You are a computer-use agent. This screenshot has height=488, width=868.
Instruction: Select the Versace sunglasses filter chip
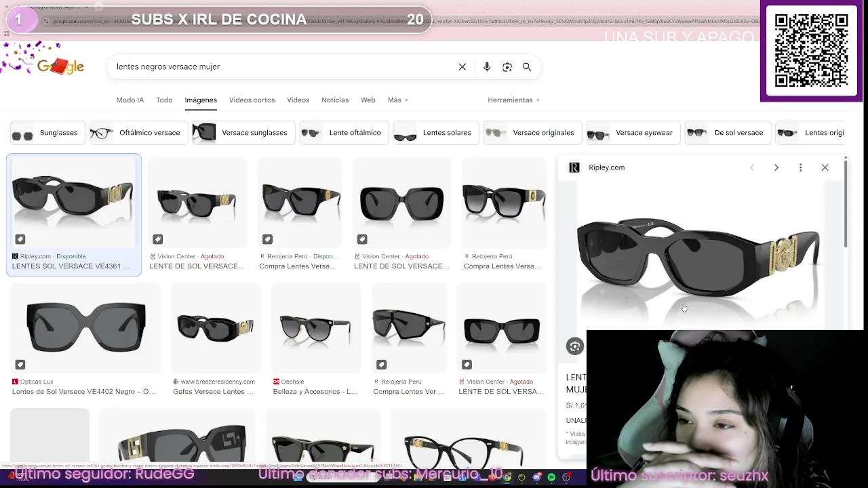tap(243, 133)
